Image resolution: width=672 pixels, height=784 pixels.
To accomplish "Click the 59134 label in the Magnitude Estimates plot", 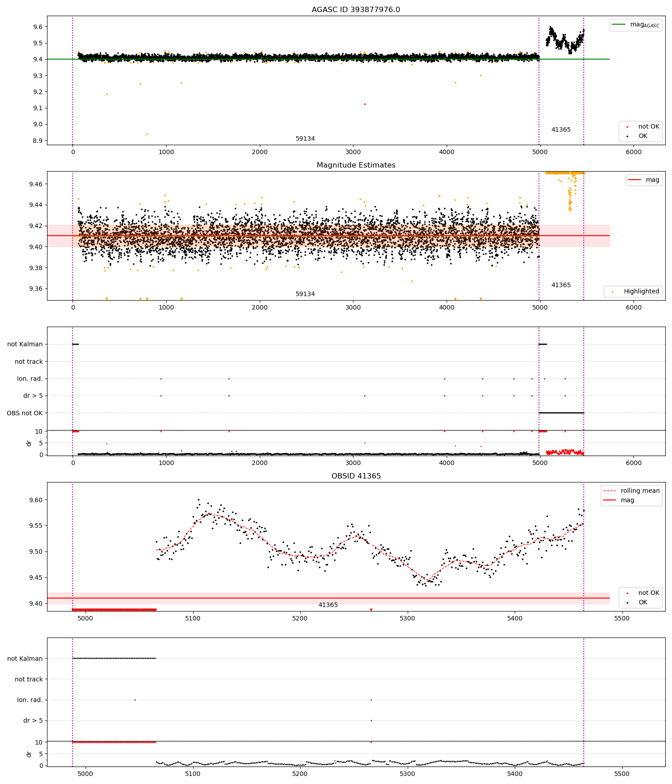I will click(305, 294).
